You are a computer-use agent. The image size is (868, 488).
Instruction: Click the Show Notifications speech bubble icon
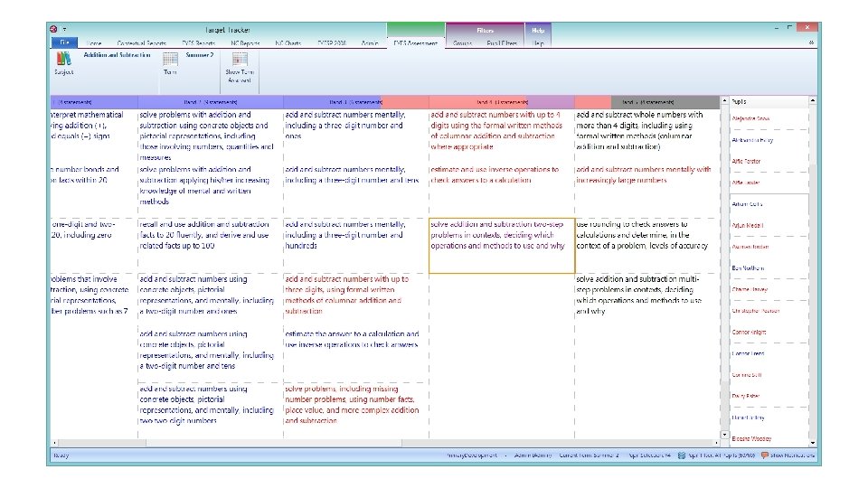(x=765, y=455)
